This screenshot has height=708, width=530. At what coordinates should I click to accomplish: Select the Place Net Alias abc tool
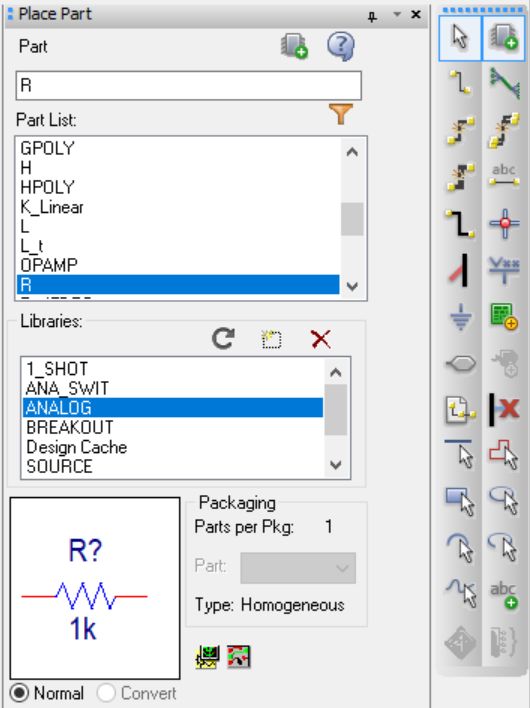click(x=504, y=176)
